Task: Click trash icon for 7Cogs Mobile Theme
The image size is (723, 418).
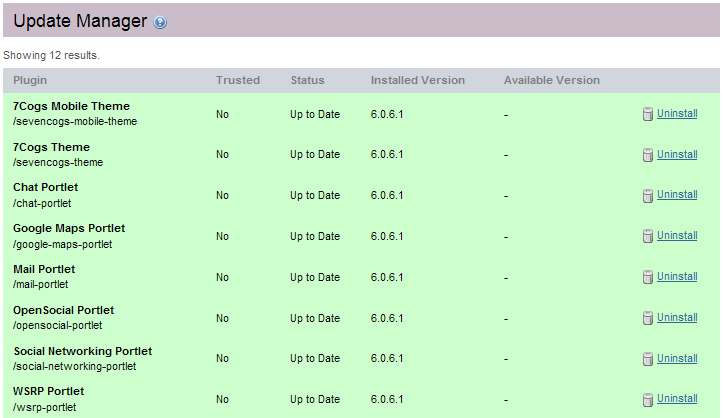Action: click(648, 114)
